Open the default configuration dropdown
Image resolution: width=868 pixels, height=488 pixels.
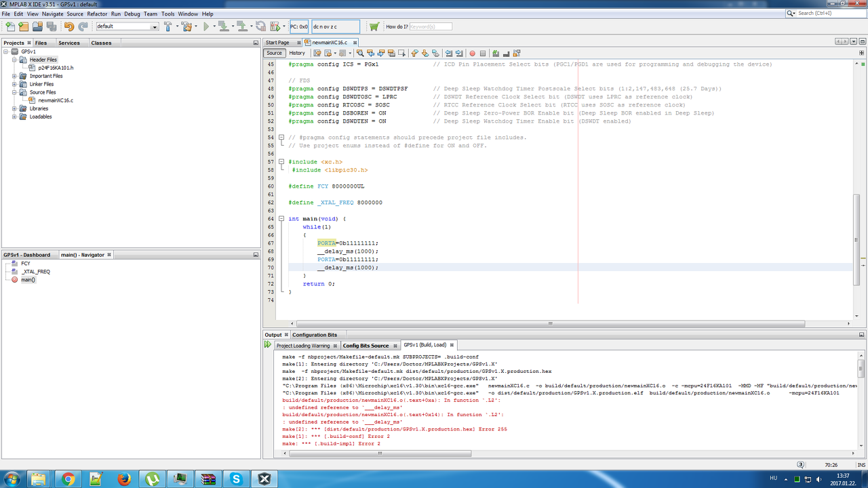pyautogui.click(x=155, y=26)
